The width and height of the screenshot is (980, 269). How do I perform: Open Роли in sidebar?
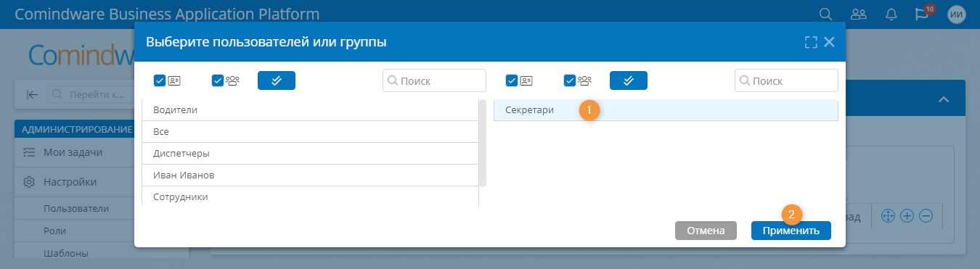coord(54,231)
